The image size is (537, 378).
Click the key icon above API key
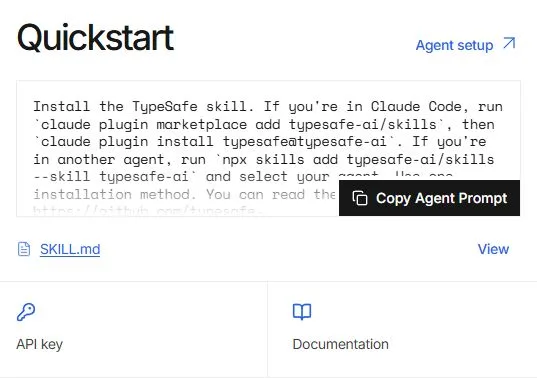coord(26,312)
